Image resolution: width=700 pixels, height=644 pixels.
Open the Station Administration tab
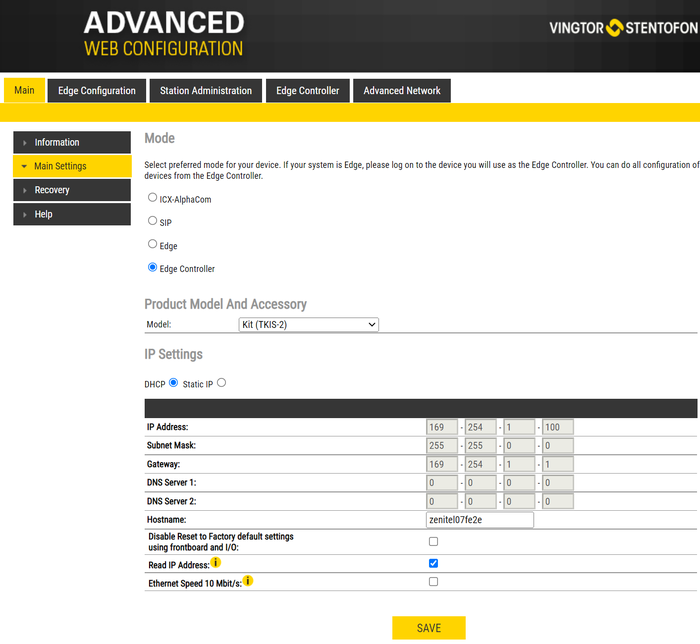(206, 91)
